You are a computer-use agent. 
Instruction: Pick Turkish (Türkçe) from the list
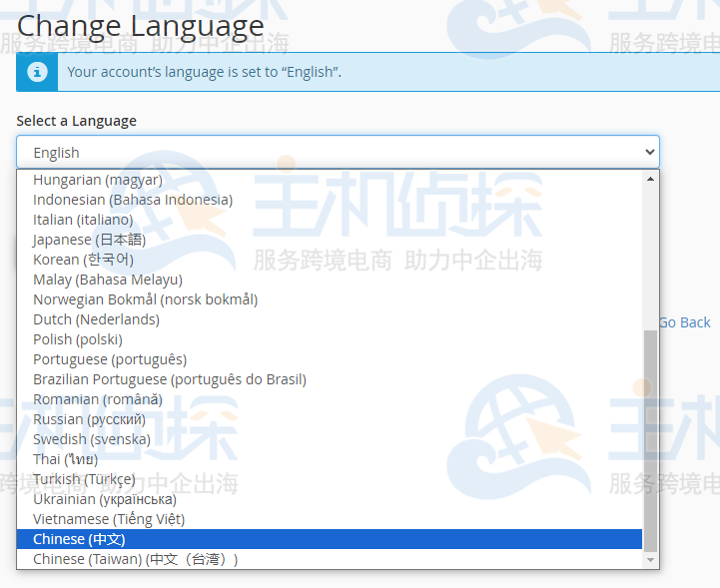point(330,479)
